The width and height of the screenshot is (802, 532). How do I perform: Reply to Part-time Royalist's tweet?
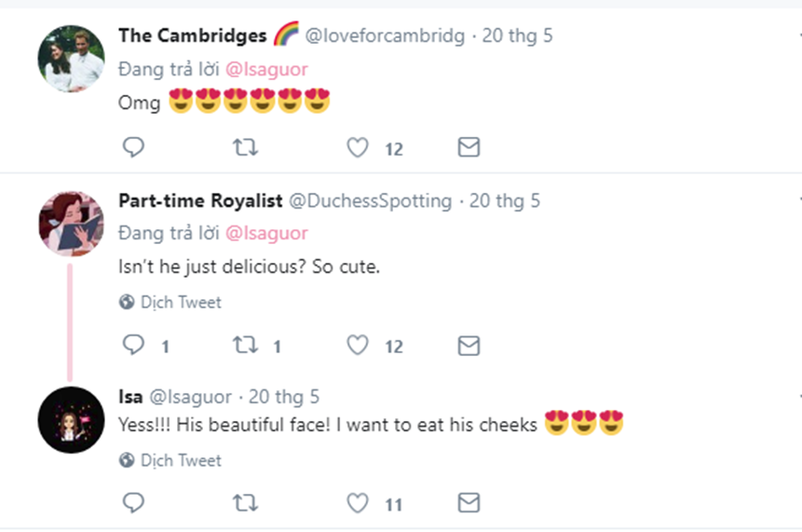133,346
